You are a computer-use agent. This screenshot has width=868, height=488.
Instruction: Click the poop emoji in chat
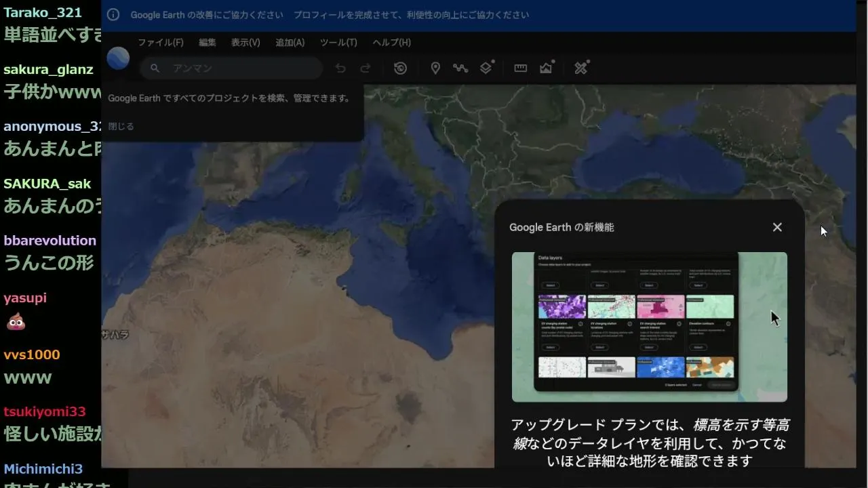[16, 321]
